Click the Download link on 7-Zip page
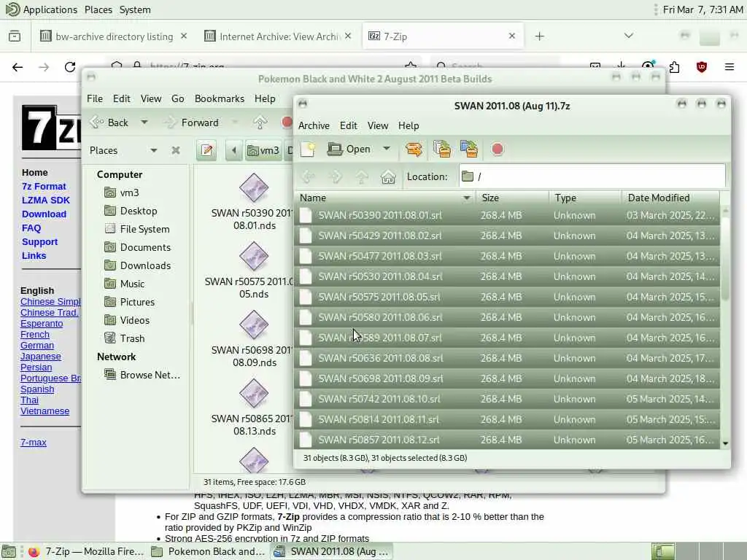 click(44, 214)
